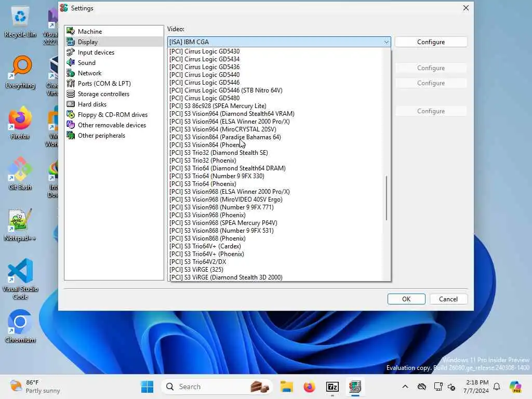This screenshot has height=399, width=532.
Task: Open the Hard disks icon
Action: pyautogui.click(x=71, y=104)
